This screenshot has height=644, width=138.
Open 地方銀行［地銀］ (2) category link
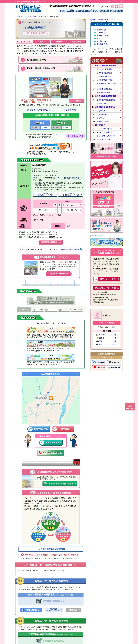pos(105,36)
